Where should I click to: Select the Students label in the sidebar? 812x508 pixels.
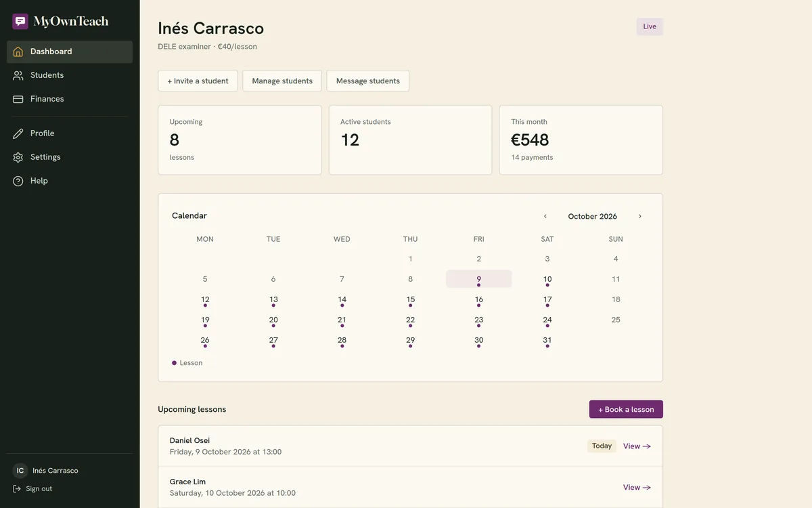[x=47, y=75]
